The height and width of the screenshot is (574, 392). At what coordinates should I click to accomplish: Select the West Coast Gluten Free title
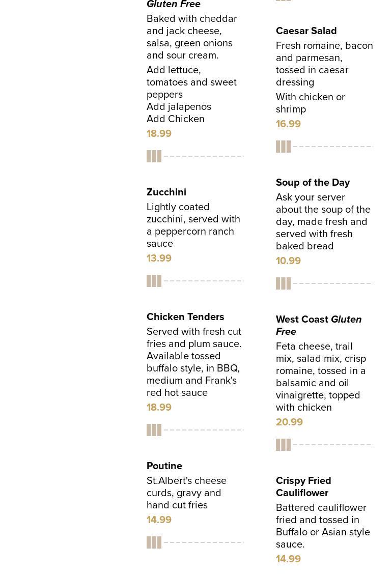tap(319, 325)
